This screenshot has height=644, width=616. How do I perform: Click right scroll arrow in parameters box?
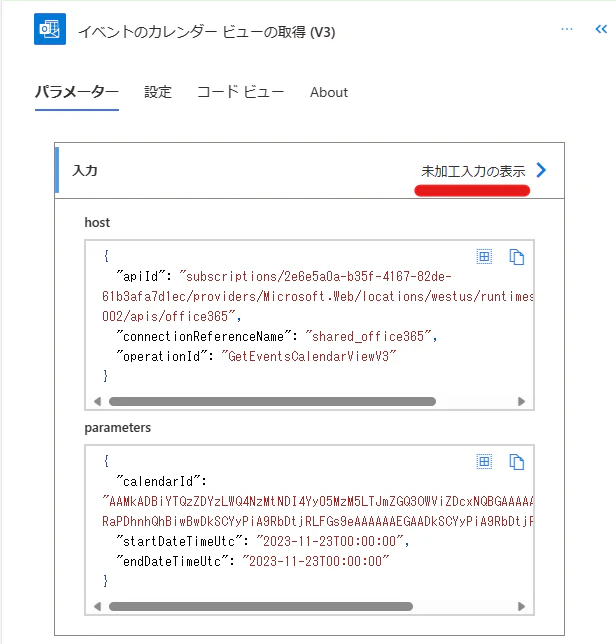(522, 606)
